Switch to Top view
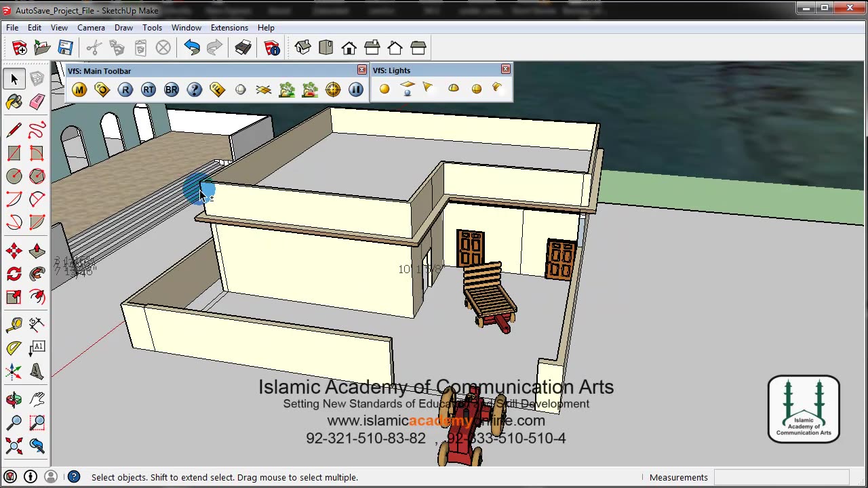868x488 pixels. [326, 47]
